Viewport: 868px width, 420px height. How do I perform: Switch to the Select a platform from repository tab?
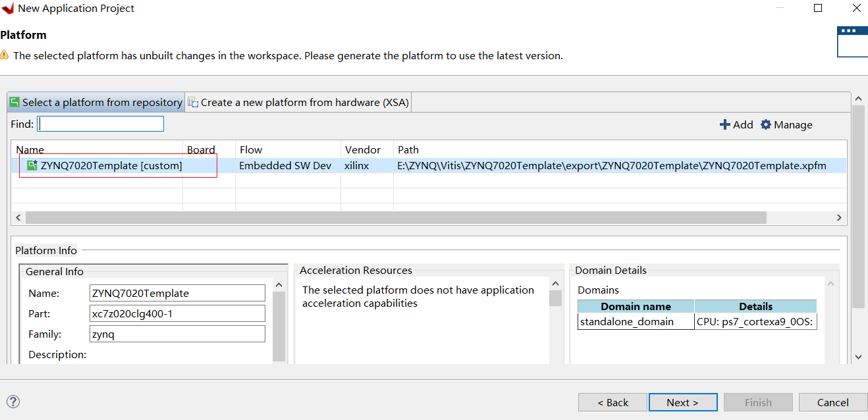point(96,102)
